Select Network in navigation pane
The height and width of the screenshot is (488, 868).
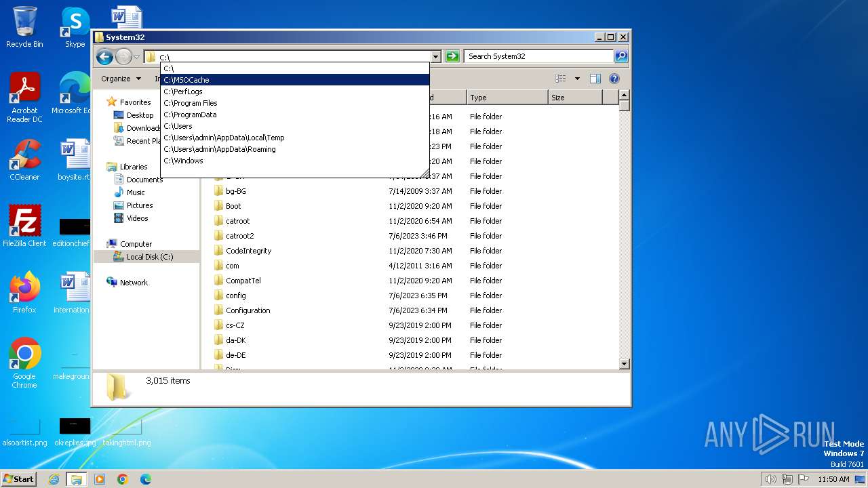(x=134, y=283)
